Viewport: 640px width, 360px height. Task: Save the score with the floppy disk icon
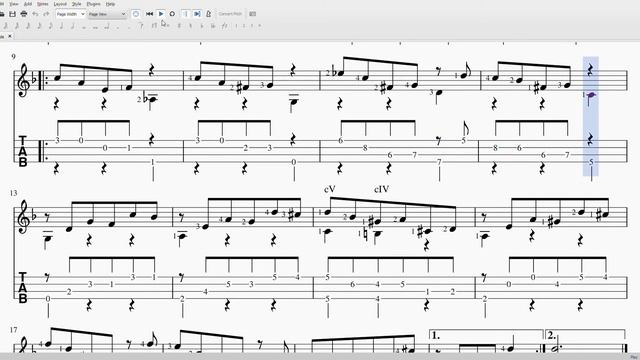coord(13,14)
